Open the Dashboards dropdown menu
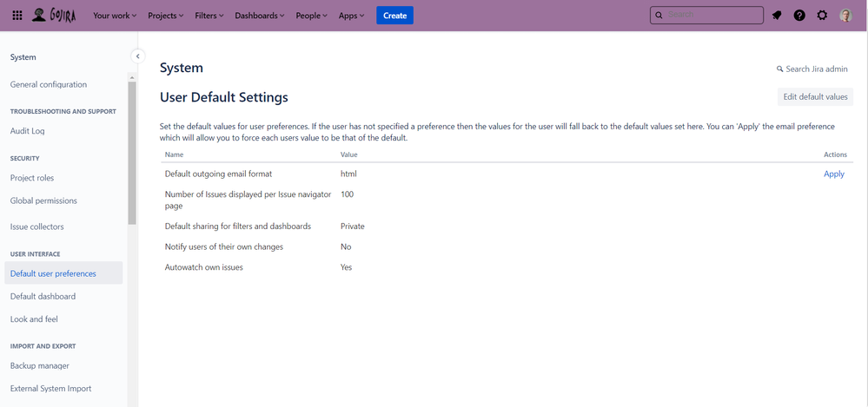 [260, 16]
